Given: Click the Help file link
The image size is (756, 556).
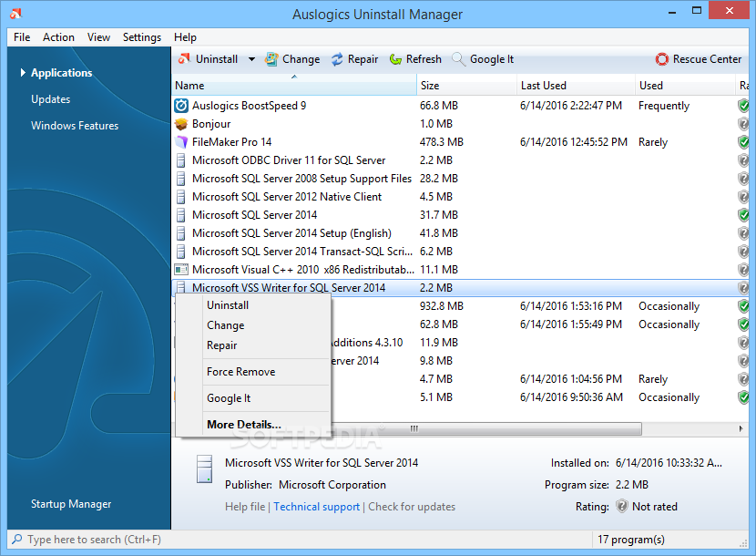Looking at the screenshot, I should coord(245,507).
